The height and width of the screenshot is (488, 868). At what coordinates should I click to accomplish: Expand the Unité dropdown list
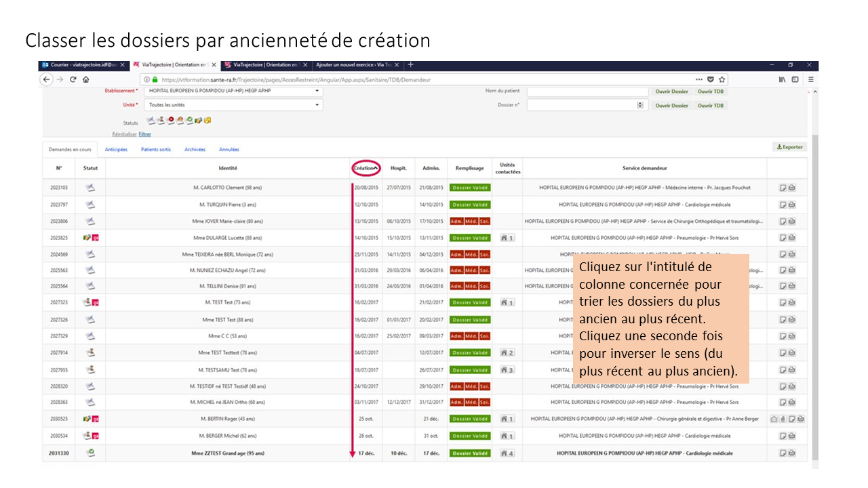point(317,105)
